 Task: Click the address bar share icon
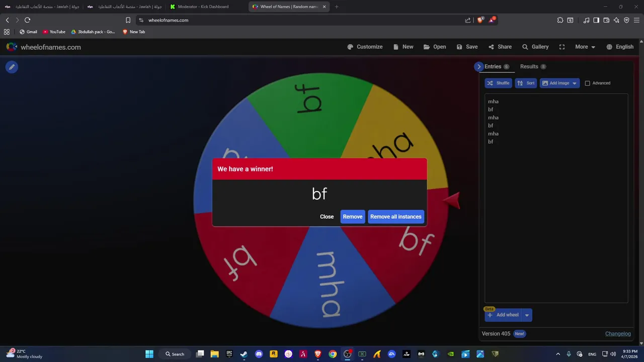pyautogui.click(x=468, y=20)
